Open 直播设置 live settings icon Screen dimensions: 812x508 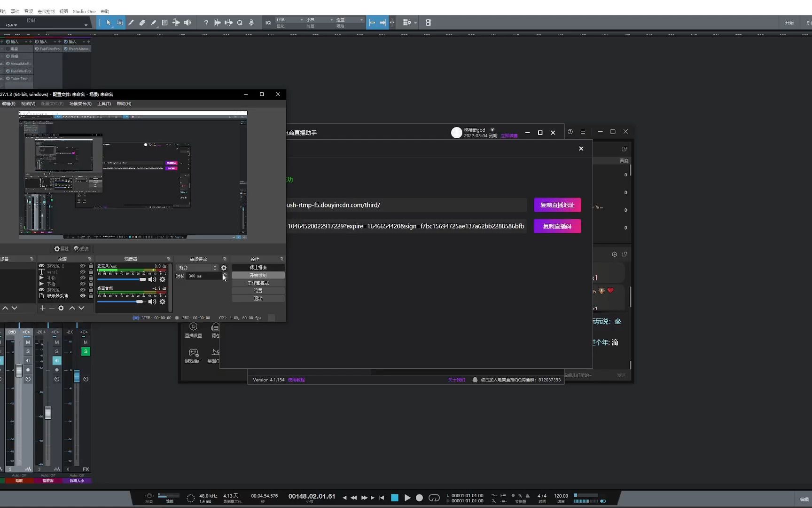193,330
